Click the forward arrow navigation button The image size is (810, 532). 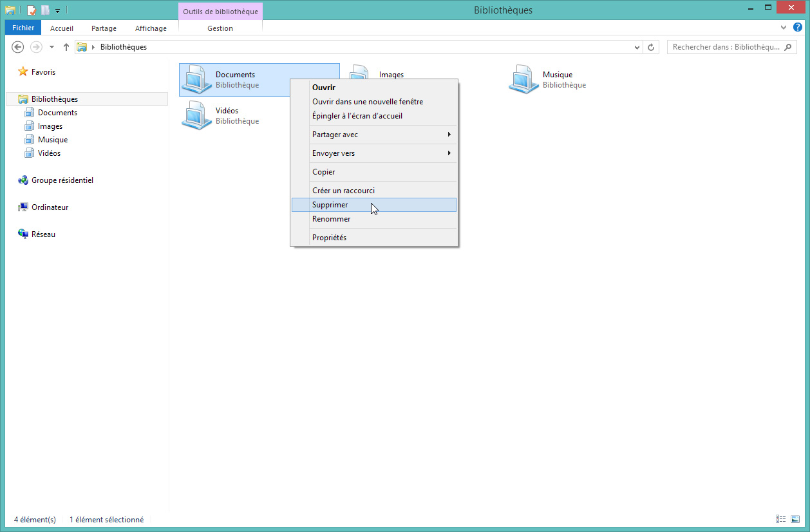[x=36, y=47]
